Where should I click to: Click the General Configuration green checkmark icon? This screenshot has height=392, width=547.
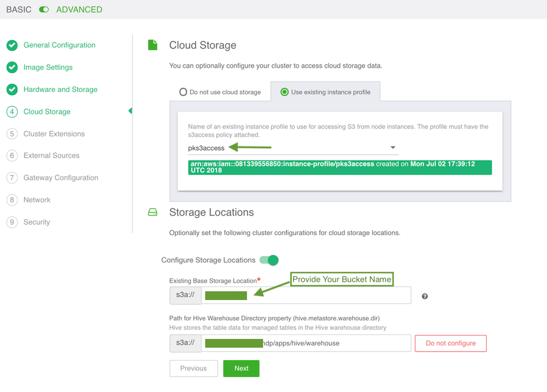(x=12, y=45)
